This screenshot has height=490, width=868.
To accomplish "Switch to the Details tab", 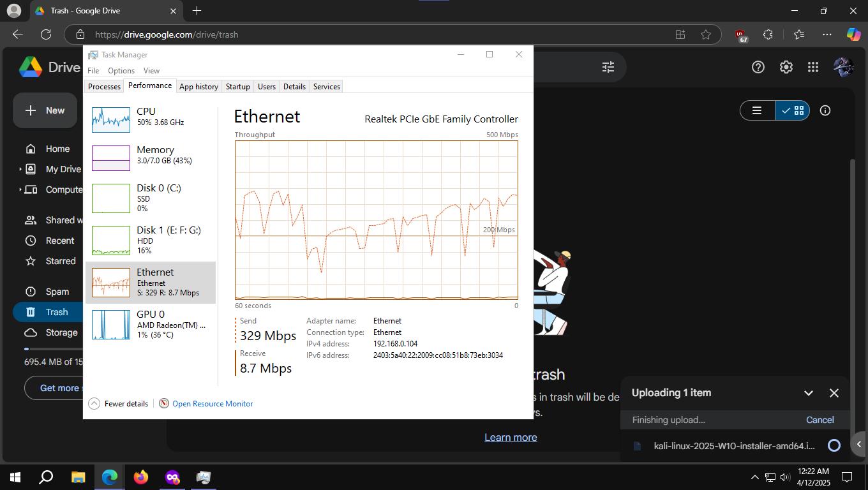I will click(294, 87).
